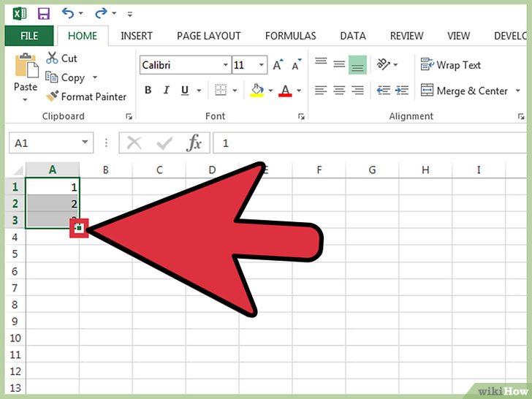
Task: Select column A header
Action: (53, 170)
